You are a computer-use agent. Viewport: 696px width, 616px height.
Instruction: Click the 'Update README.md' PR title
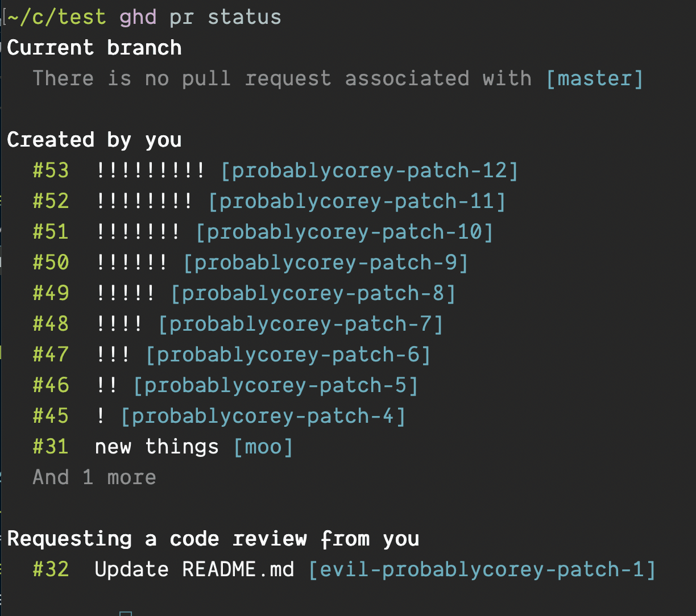point(194,569)
